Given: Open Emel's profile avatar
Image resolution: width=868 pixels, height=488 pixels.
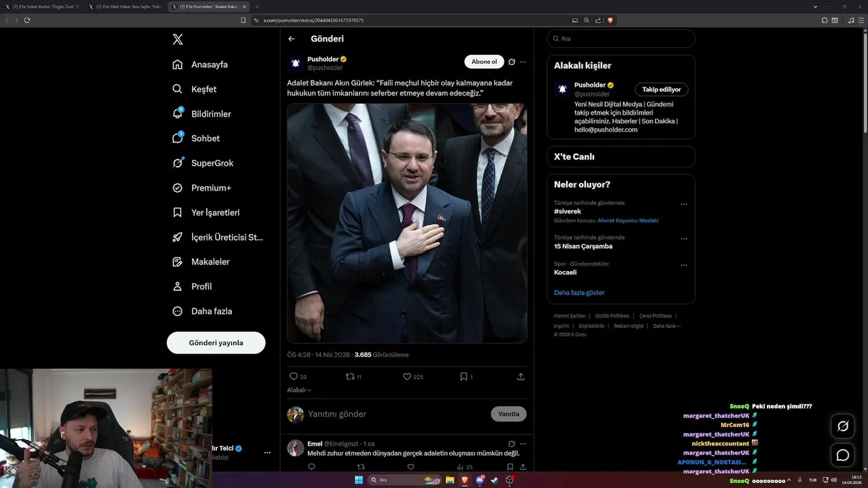Looking at the screenshot, I should (296, 448).
